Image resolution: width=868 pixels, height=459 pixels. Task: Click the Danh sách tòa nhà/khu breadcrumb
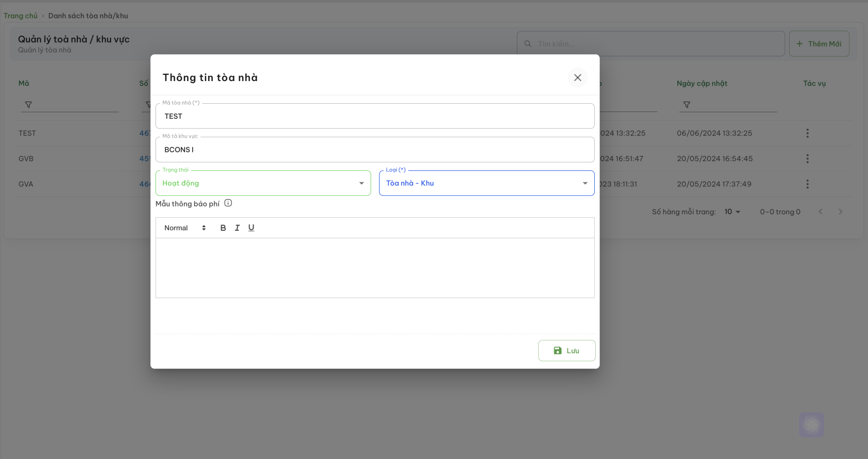click(x=88, y=15)
